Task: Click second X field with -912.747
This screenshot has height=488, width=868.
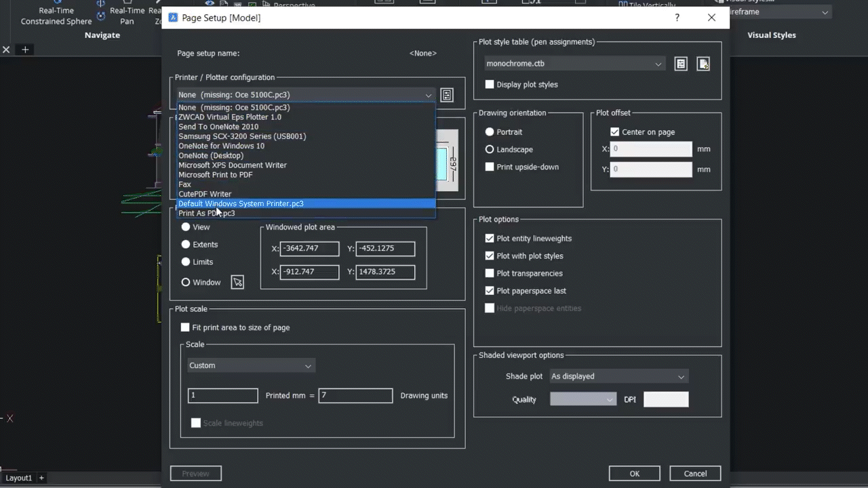Action: point(309,272)
